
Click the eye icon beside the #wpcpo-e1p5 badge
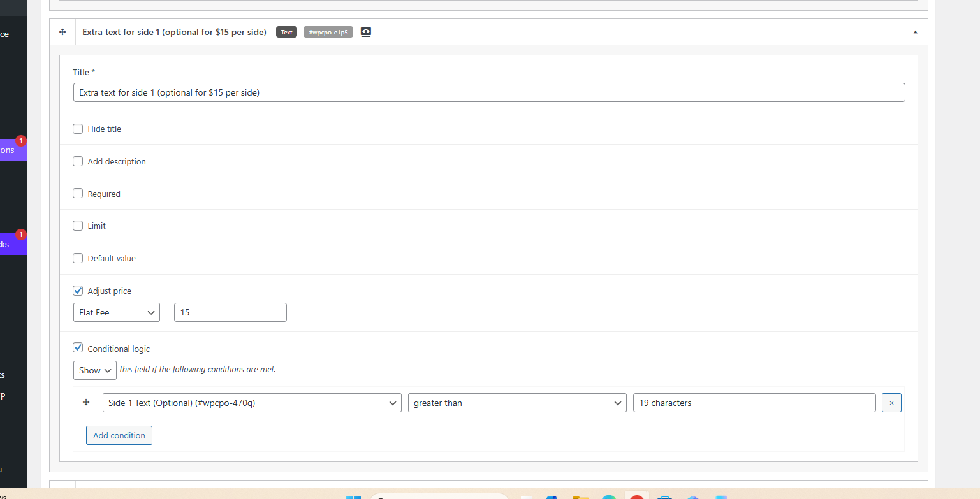point(366,32)
